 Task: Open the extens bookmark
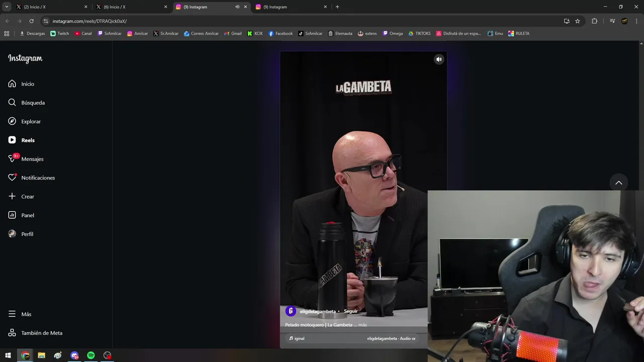(x=367, y=34)
